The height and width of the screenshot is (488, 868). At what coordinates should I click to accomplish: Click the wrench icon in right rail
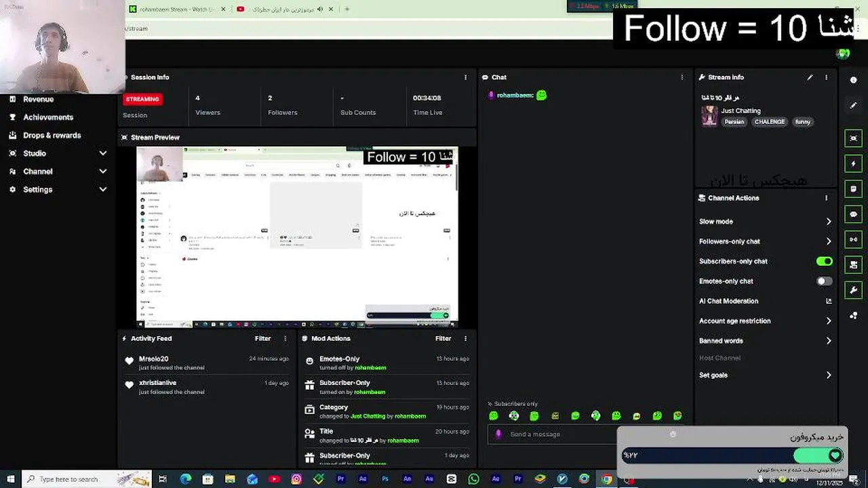[853, 290]
